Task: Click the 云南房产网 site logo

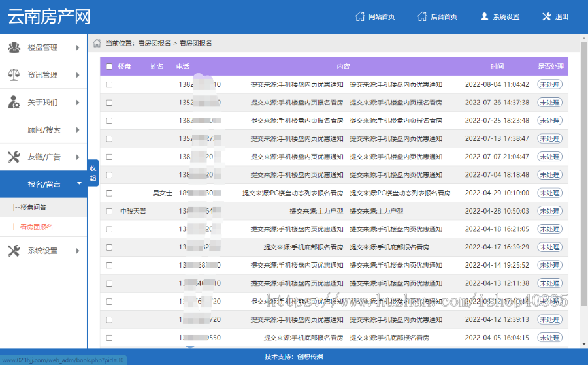Action: pyautogui.click(x=49, y=17)
